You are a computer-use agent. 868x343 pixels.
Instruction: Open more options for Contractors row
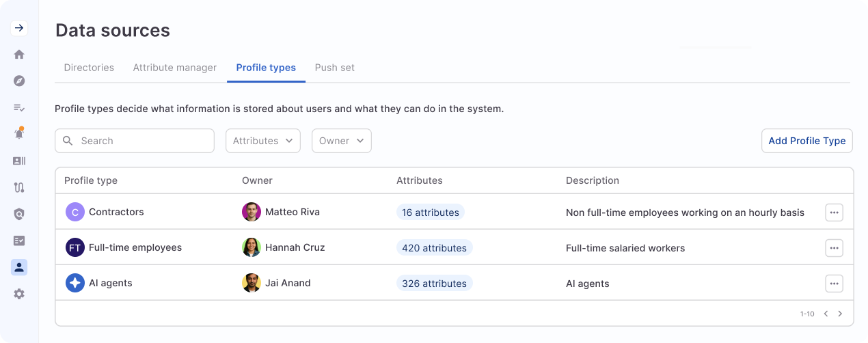click(x=834, y=212)
